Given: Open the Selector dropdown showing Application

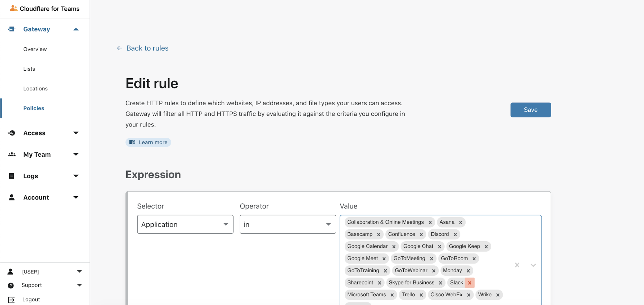Looking at the screenshot, I should (185, 224).
